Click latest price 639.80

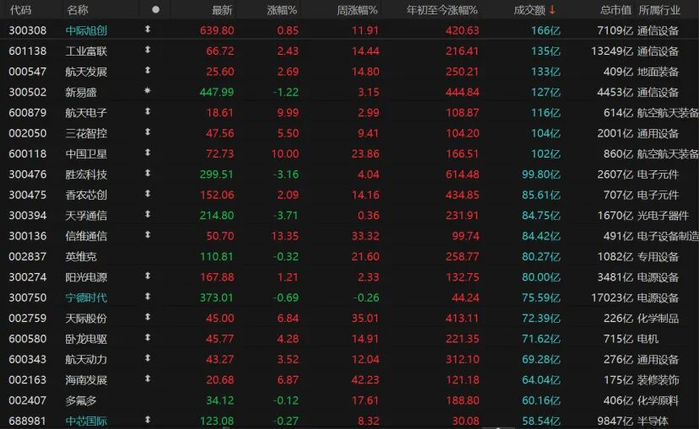217,30
